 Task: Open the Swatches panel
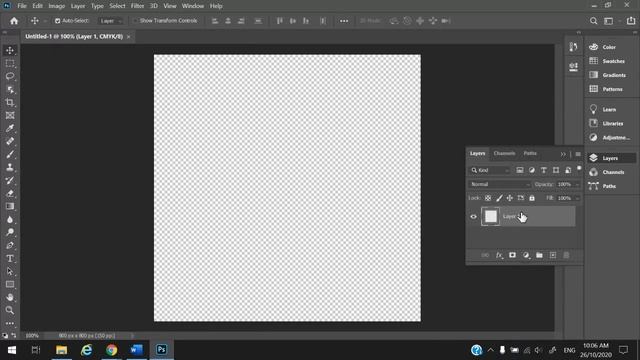(608, 61)
